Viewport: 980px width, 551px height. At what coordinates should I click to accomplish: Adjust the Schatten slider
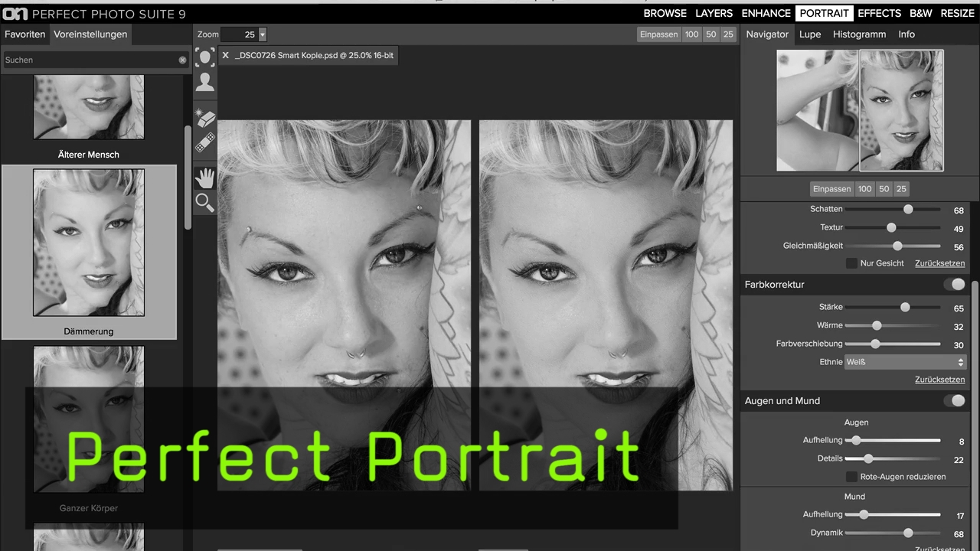pyautogui.click(x=908, y=209)
